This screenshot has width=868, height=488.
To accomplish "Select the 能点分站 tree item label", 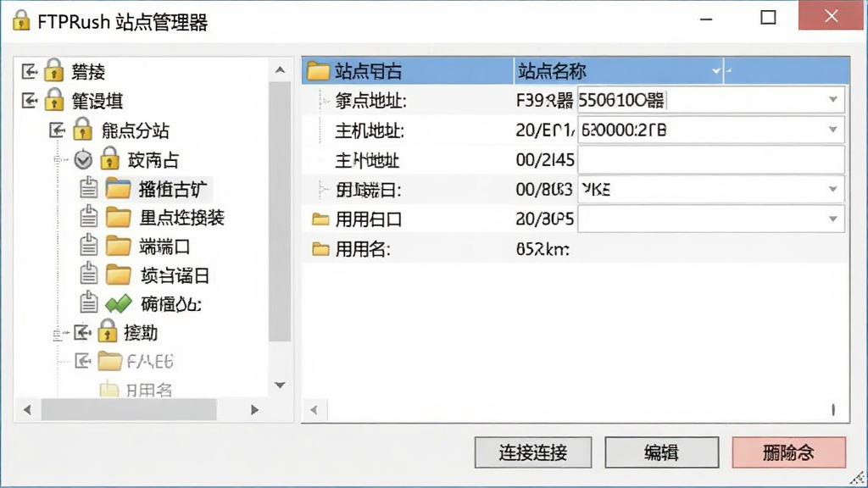I will [x=136, y=130].
